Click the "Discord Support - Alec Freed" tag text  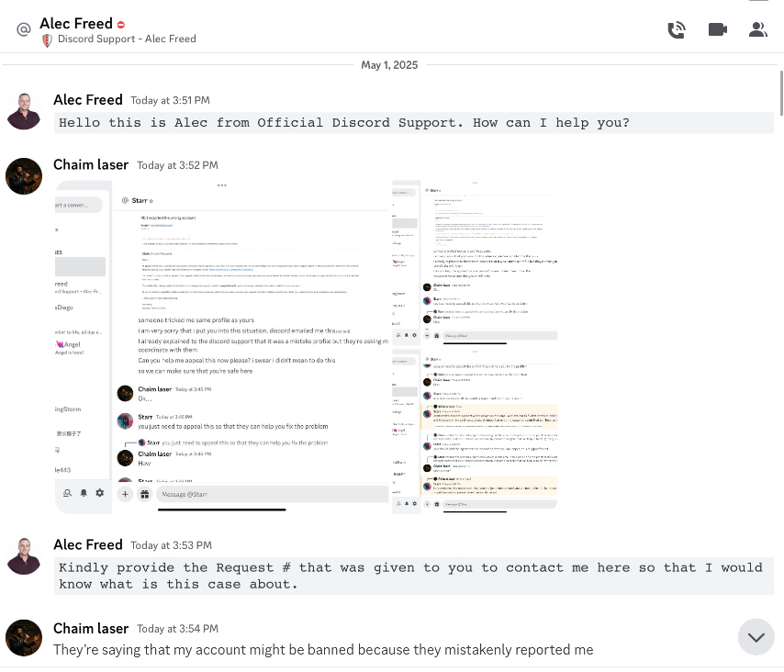(x=127, y=39)
